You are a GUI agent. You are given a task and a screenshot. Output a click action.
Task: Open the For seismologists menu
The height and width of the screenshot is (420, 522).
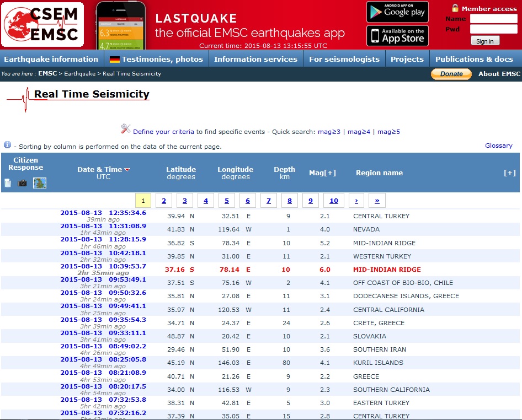[x=344, y=59]
